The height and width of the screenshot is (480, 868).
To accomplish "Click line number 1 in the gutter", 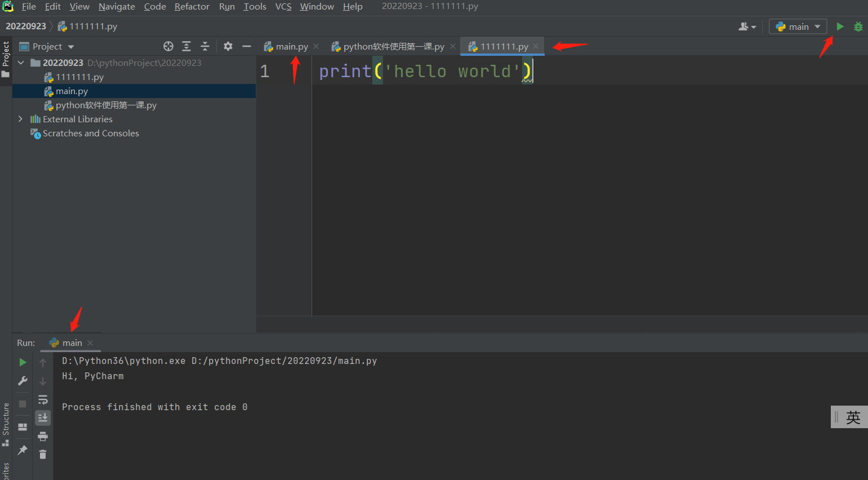I will 265,71.
